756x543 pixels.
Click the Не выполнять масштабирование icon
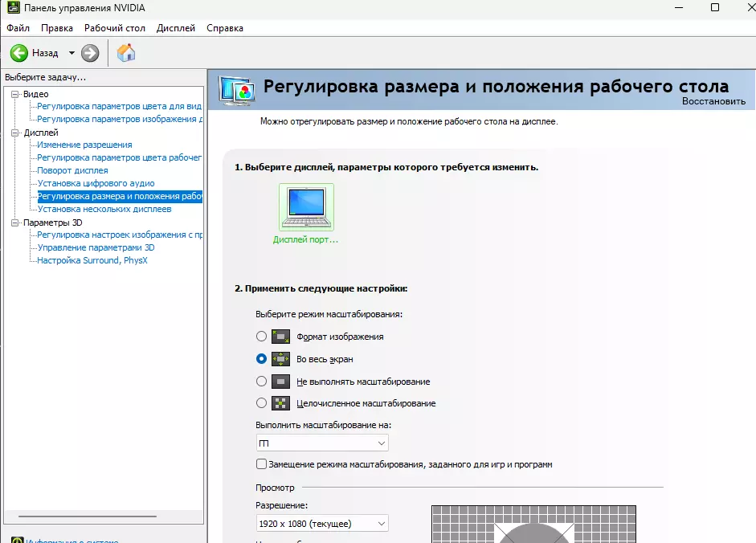click(280, 382)
